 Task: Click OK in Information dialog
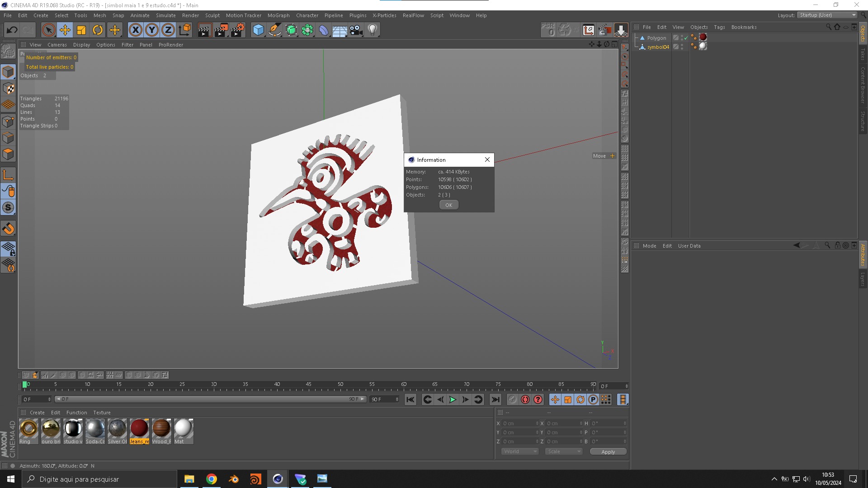click(448, 205)
